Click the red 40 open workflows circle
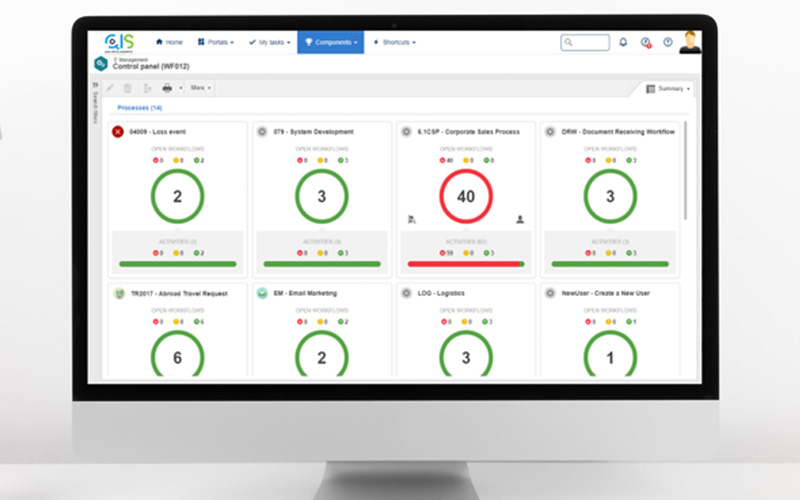 [x=465, y=197]
